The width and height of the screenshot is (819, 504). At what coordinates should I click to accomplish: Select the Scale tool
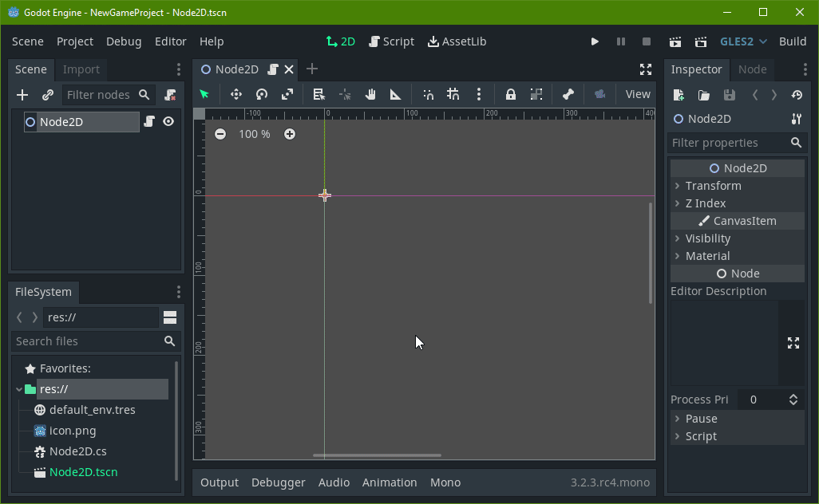[286, 94]
